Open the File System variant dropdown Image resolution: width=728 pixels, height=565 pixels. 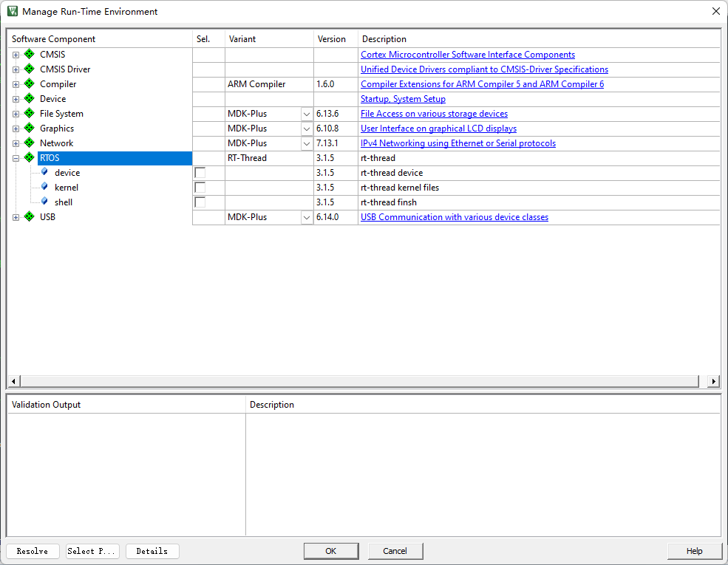[307, 114]
